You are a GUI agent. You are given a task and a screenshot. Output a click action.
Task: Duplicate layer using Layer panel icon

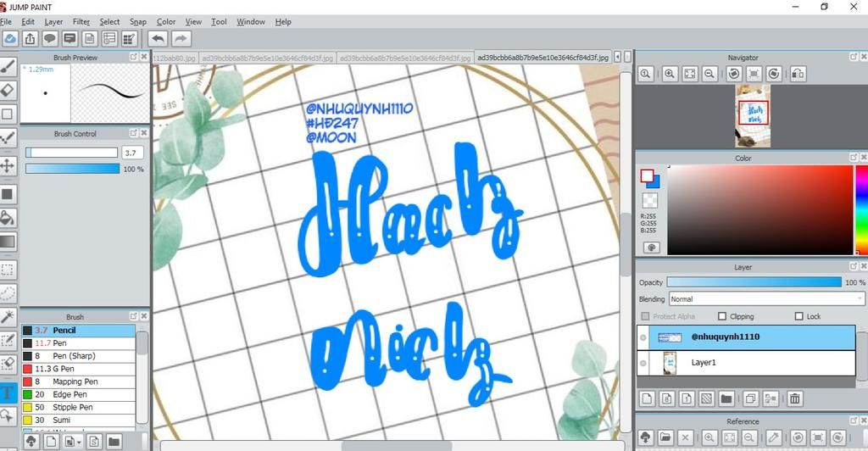click(x=751, y=398)
